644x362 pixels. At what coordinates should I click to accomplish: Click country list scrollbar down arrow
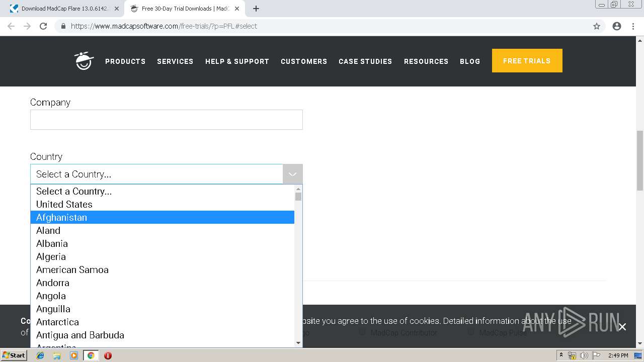pyautogui.click(x=298, y=343)
